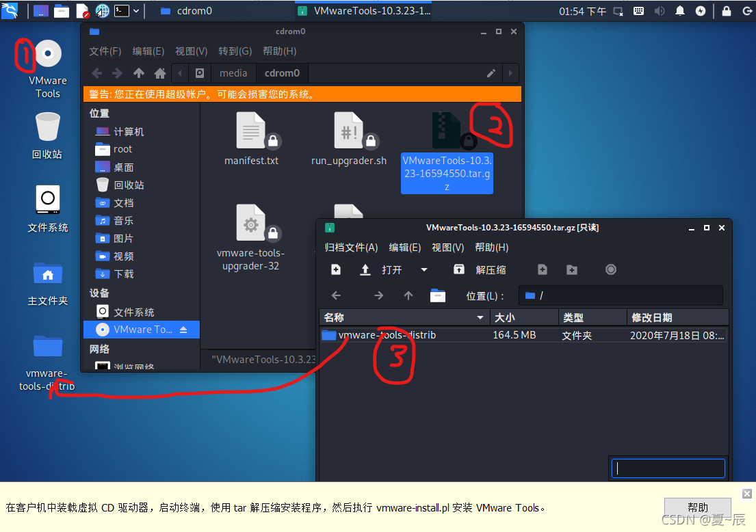Open the text editor panel launcher

82,11
